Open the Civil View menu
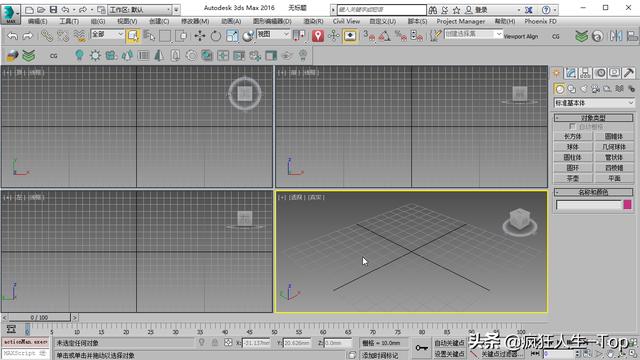Screen dimensions: 640x360 click(x=346, y=21)
